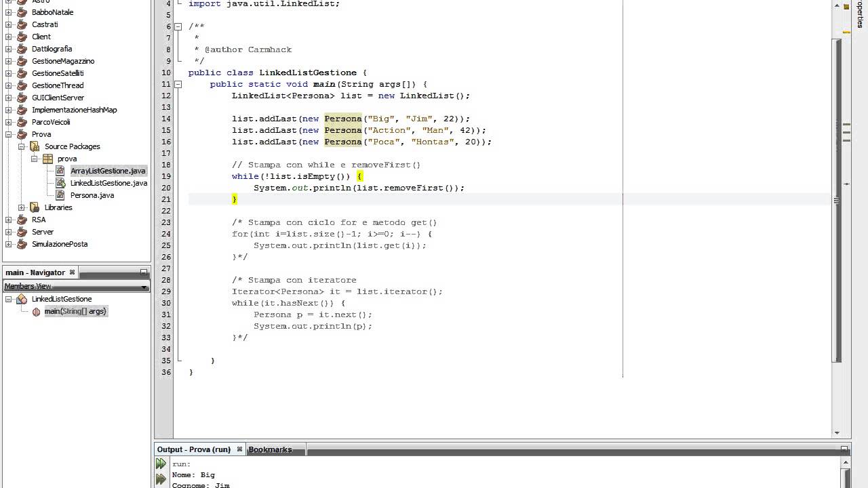Click the prova package icon

pos(47,159)
